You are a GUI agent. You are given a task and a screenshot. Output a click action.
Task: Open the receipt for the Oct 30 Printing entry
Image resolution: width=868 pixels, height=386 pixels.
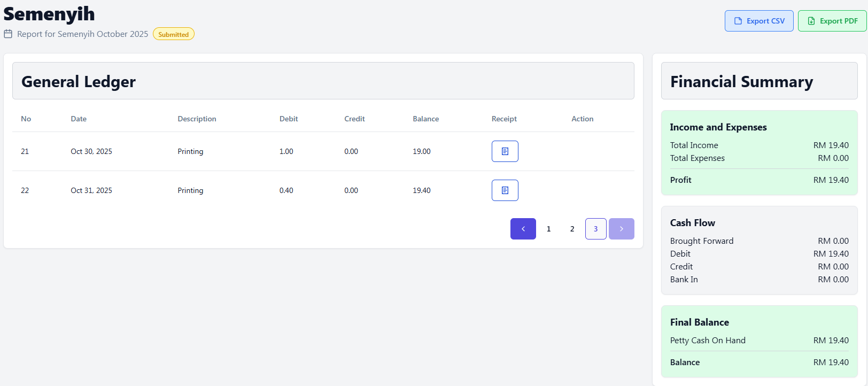[505, 151]
